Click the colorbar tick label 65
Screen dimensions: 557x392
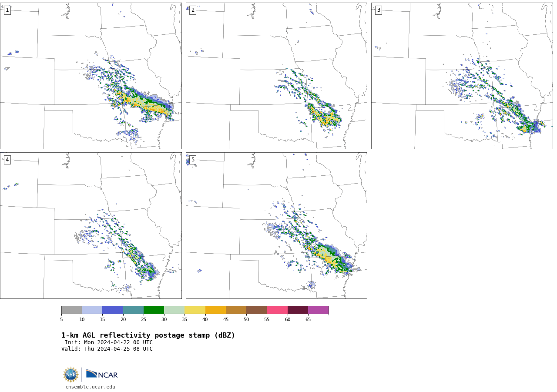(x=308, y=320)
